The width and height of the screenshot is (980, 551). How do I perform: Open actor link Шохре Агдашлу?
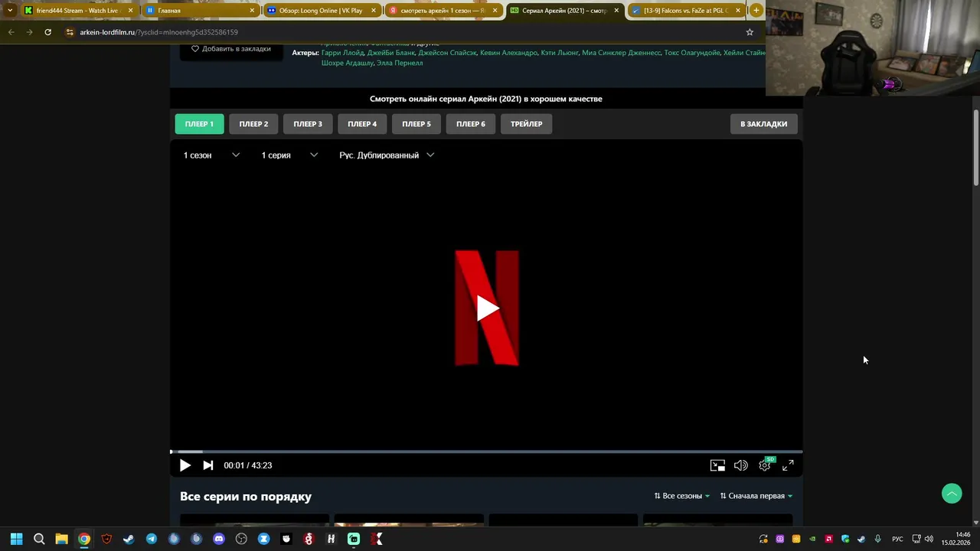(348, 63)
